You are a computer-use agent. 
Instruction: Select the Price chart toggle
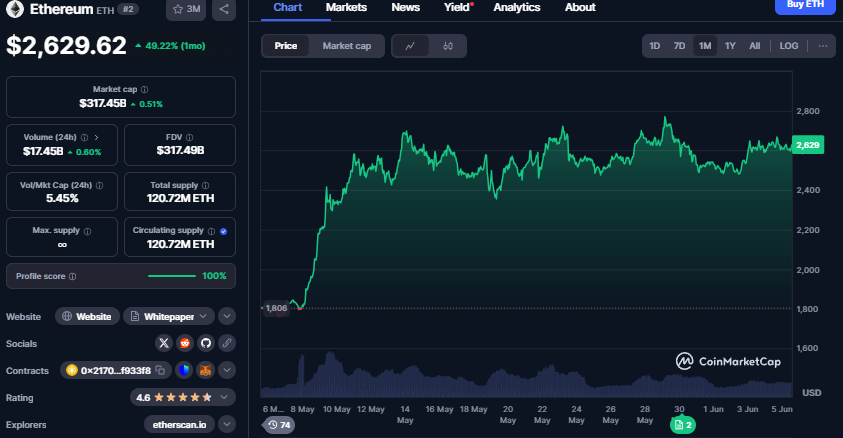(x=285, y=46)
